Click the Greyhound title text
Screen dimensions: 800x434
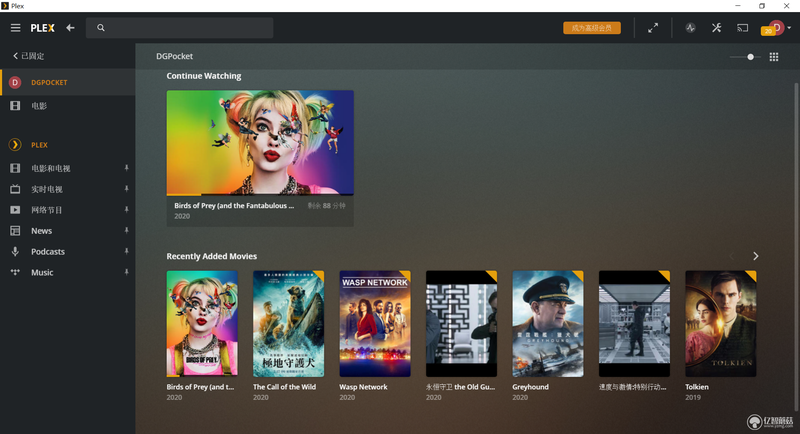(x=531, y=387)
